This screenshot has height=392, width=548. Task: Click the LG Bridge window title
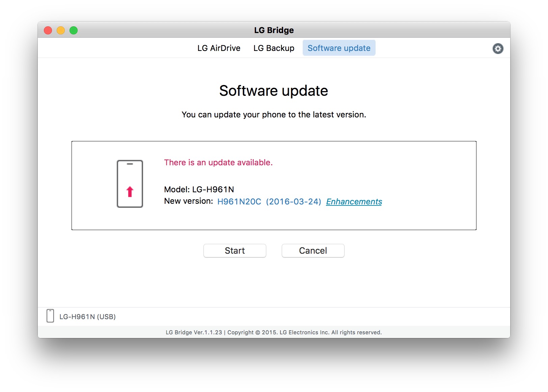pos(274,30)
